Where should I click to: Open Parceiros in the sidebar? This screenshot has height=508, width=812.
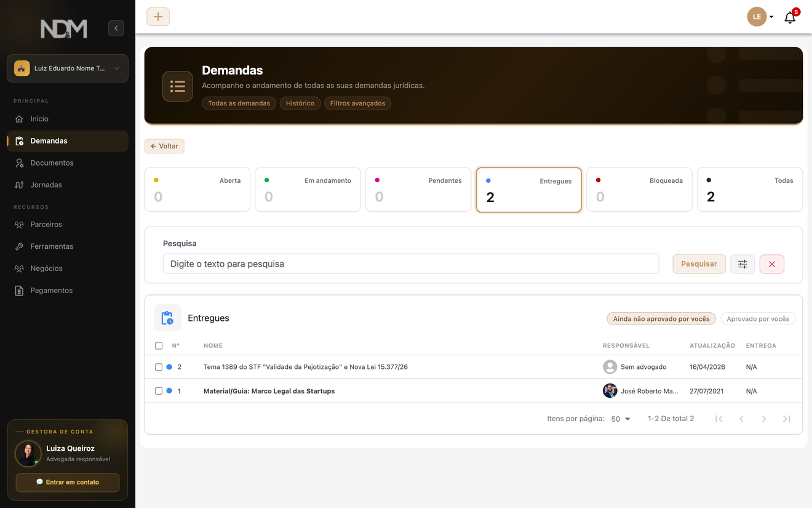68,225
